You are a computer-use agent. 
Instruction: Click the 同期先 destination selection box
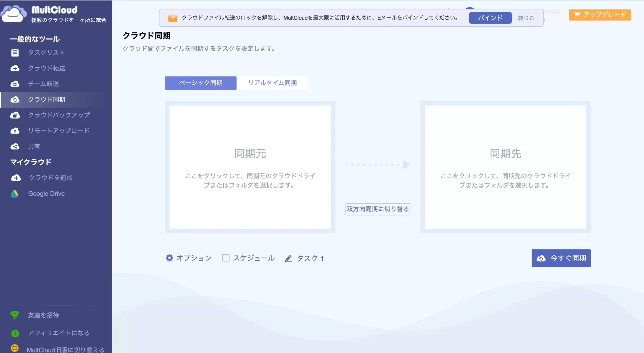tap(505, 167)
